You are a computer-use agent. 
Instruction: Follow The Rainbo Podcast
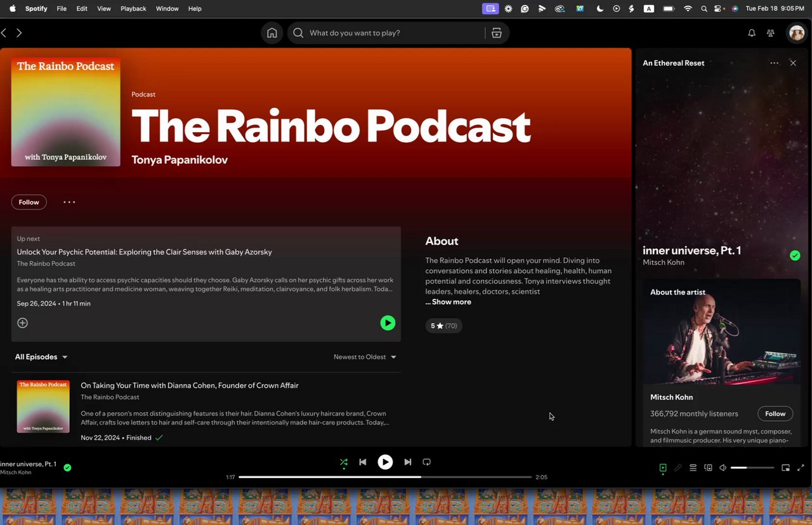coord(29,203)
